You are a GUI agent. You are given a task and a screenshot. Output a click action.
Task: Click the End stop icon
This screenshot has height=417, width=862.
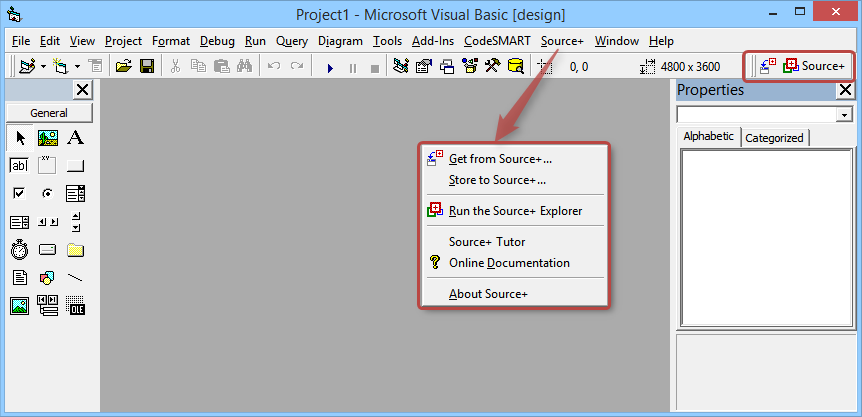[x=375, y=68]
